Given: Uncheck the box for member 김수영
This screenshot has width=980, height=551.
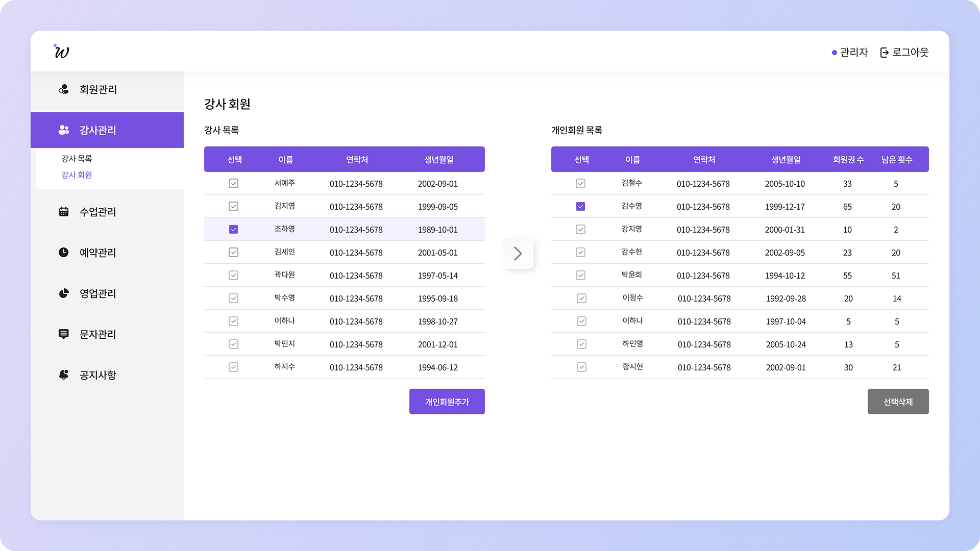Looking at the screenshot, I should 580,207.
